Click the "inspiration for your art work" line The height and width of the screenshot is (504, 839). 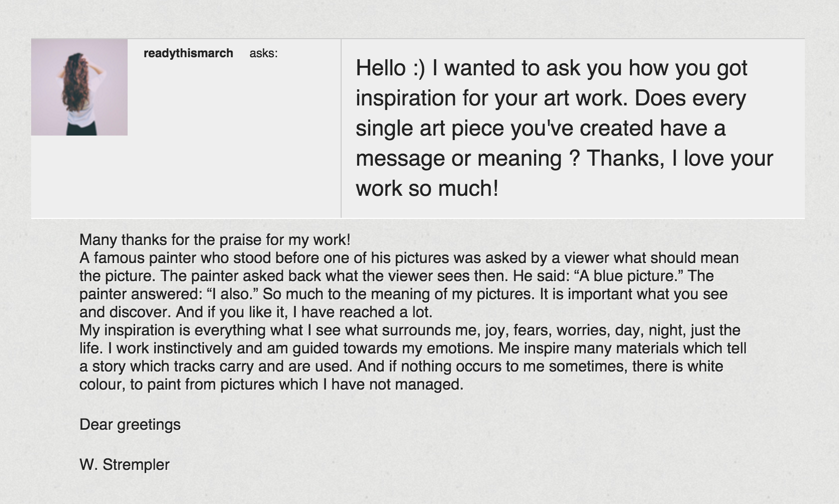(x=551, y=98)
